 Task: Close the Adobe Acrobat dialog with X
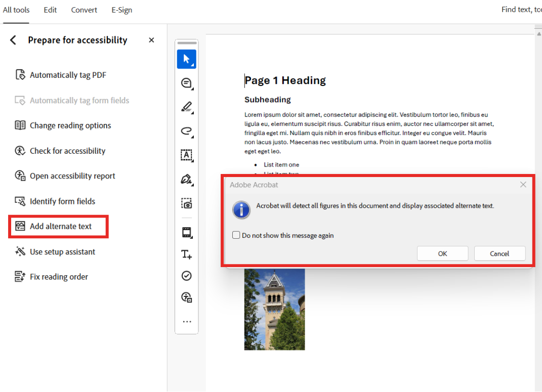(x=523, y=185)
